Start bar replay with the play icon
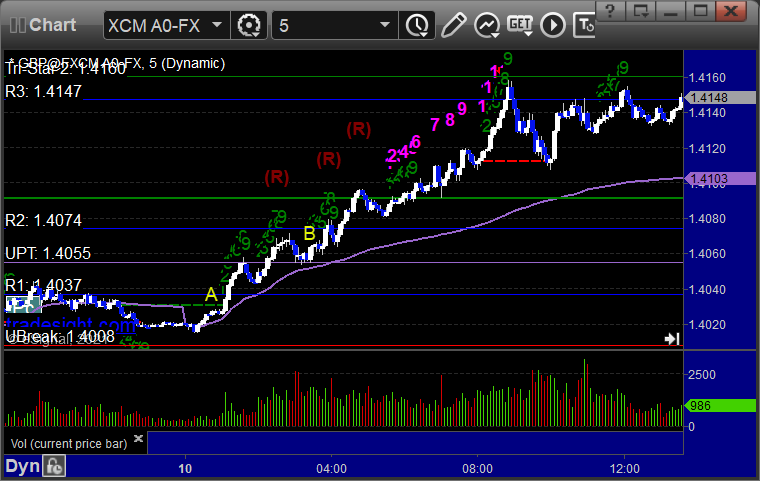Viewport: 760px width, 481px height. tap(553, 25)
